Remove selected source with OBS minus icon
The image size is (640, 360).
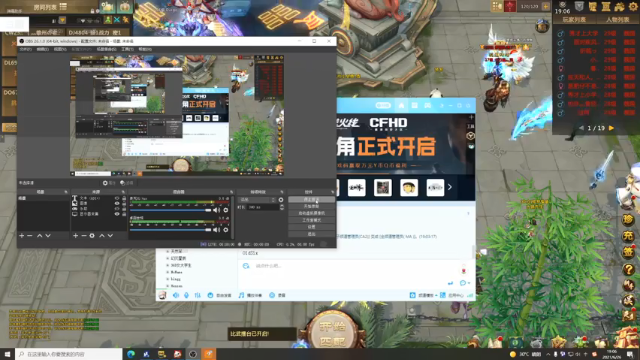[x=84, y=236]
